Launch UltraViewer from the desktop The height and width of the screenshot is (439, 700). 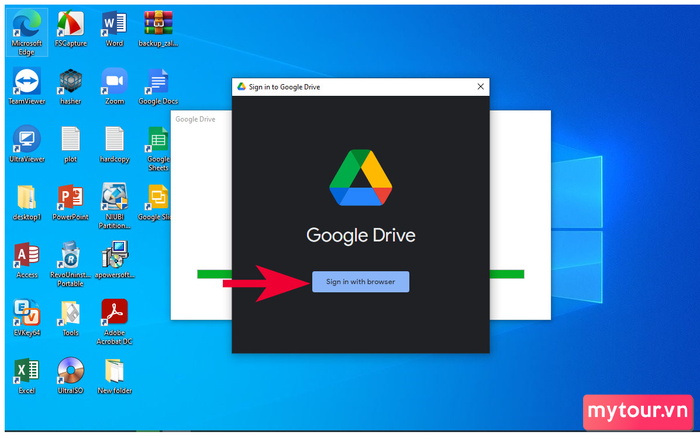coord(27,144)
